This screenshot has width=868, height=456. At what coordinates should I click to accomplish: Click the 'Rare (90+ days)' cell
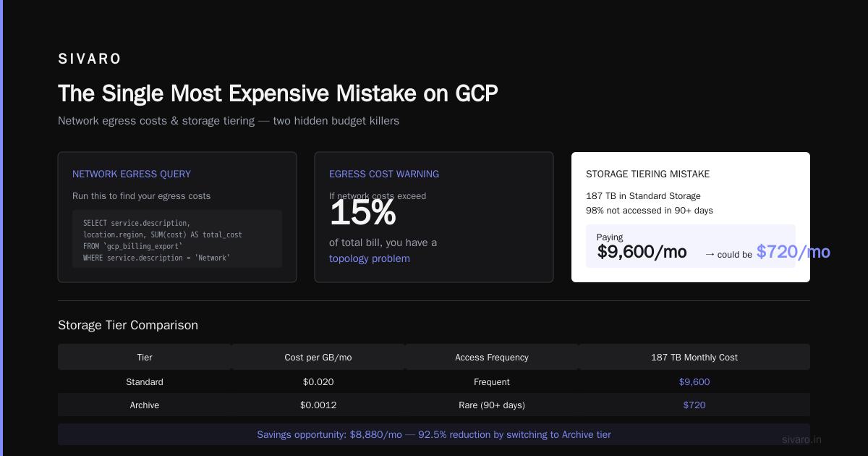[492, 405]
